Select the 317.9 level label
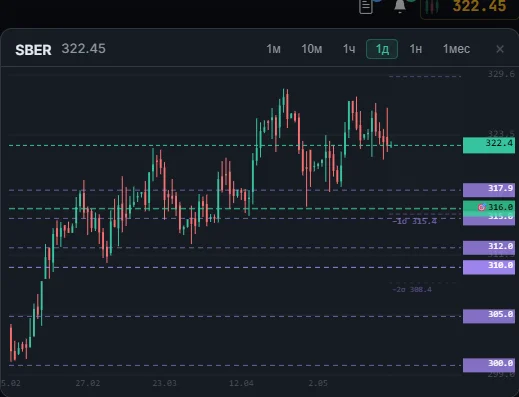The width and height of the screenshot is (519, 397). [489, 189]
